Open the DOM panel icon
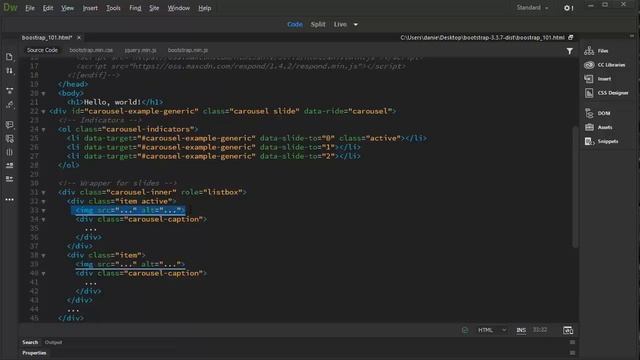Screen dimensions: 640x360 [x=589, y=113]
